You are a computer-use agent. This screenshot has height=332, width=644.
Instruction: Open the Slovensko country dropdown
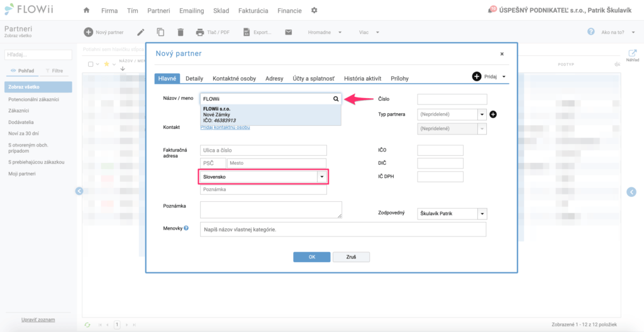[x=322, y=177]
